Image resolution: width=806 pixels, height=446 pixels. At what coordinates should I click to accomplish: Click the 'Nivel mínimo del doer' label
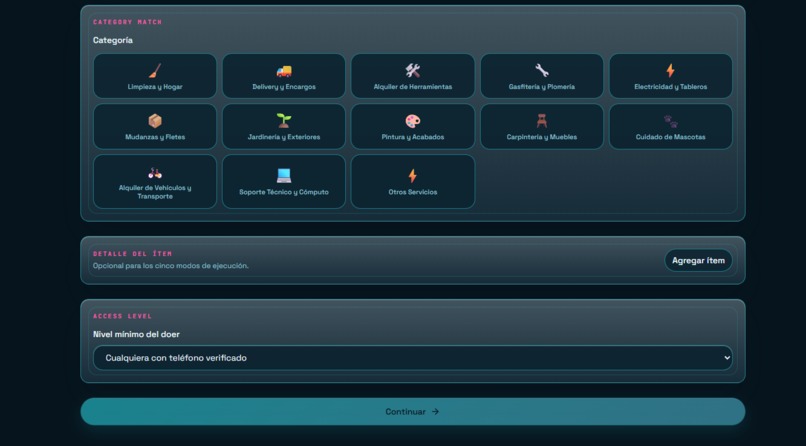click(x=136, y=334)
